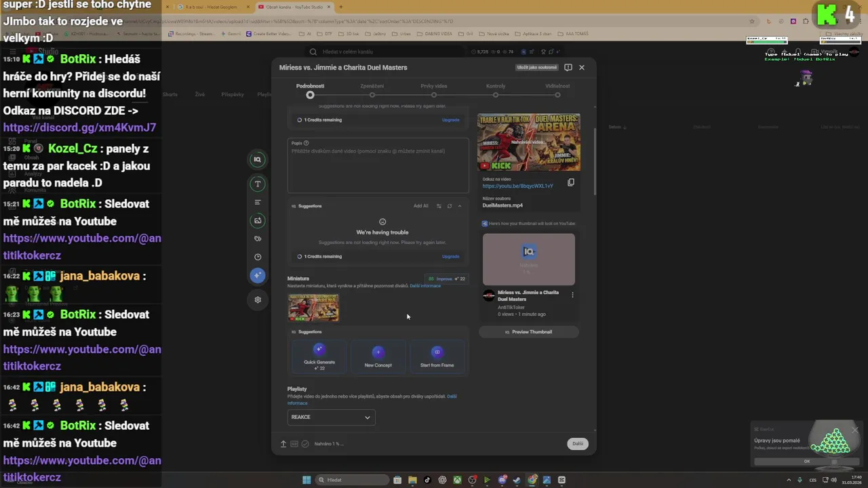Image resolution: width=868 pixels, height=488 pixels.
Task: Click the feedback icon in dialog header
Action: [x=568, y=67]
